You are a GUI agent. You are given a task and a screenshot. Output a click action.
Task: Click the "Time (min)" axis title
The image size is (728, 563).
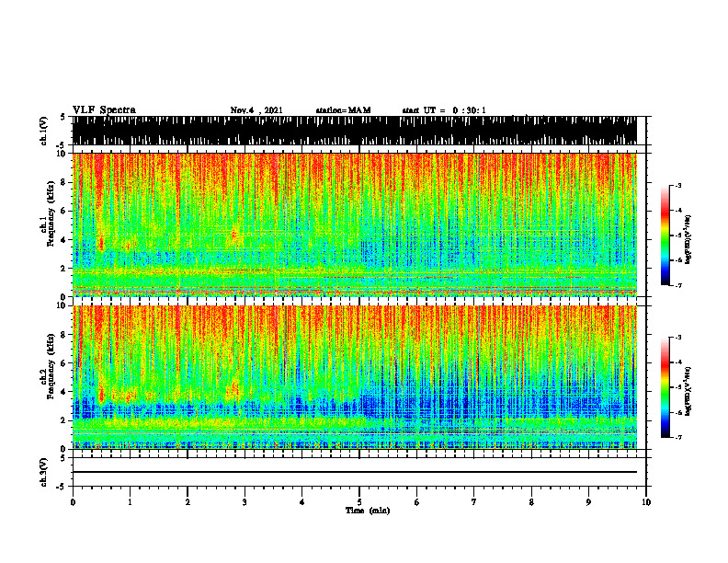tap(368, 511)
